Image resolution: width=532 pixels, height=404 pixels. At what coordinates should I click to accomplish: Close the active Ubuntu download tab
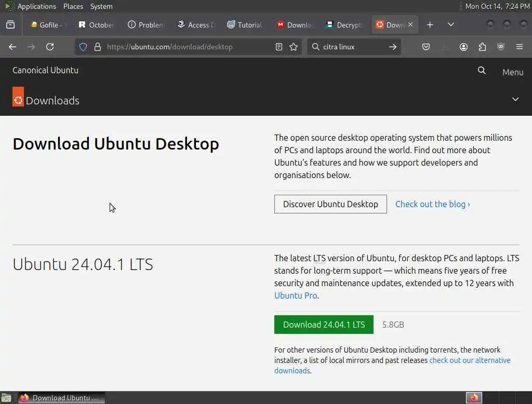point(410,24)
